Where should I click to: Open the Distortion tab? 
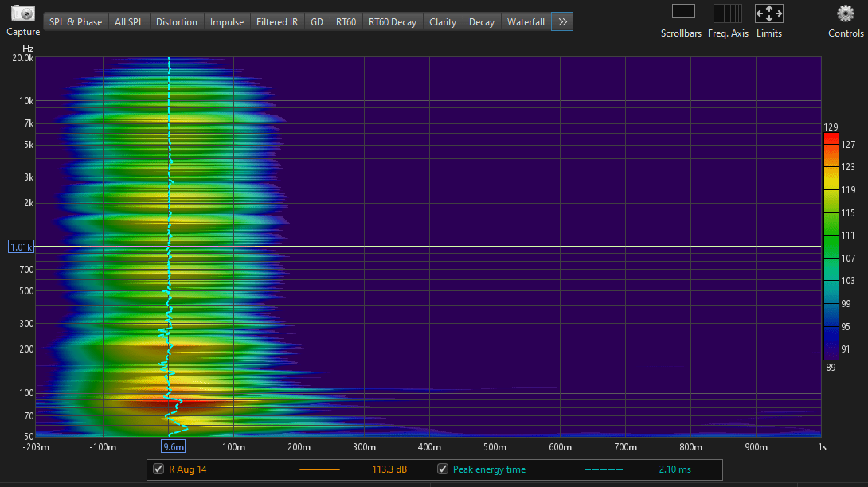(x=177, y=22)
